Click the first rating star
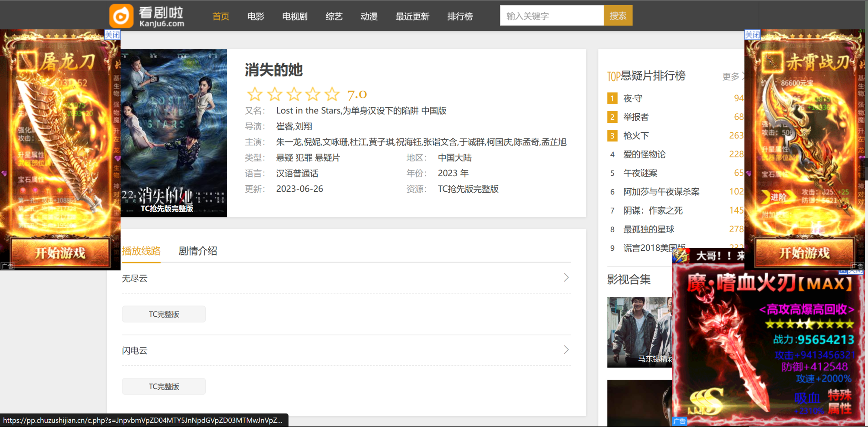This screenshot has height=427, width=868. coord(255,94)
